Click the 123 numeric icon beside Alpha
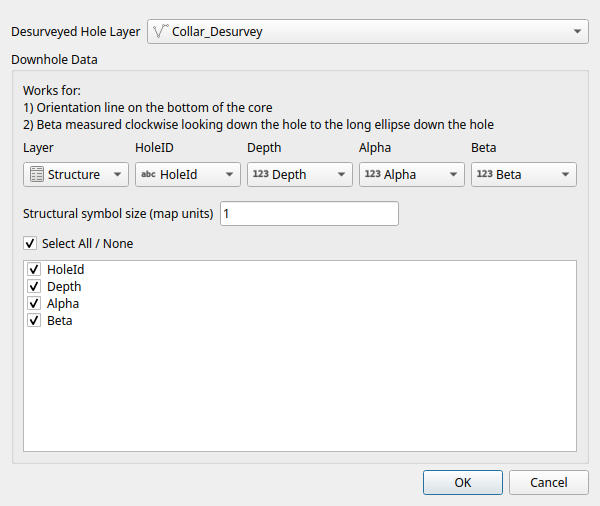This screenshot has height=506, width=600. (x=372, y=174)
